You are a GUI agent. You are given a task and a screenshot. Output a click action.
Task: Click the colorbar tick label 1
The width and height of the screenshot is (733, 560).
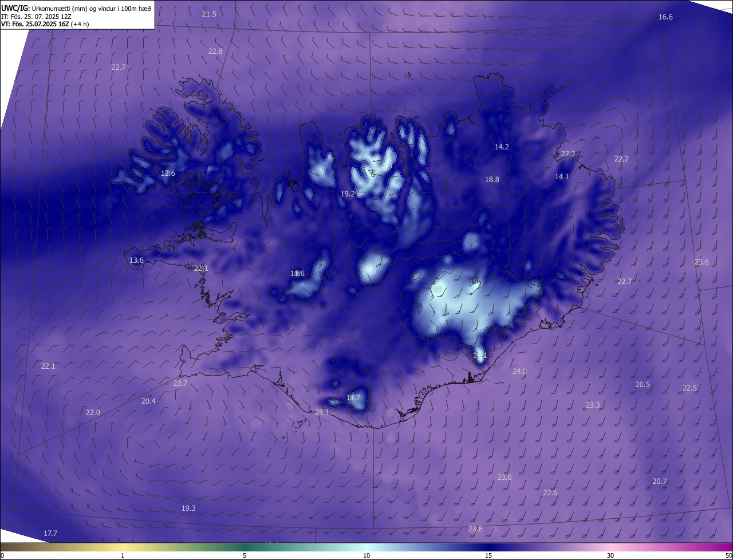(x=123, y=556)
